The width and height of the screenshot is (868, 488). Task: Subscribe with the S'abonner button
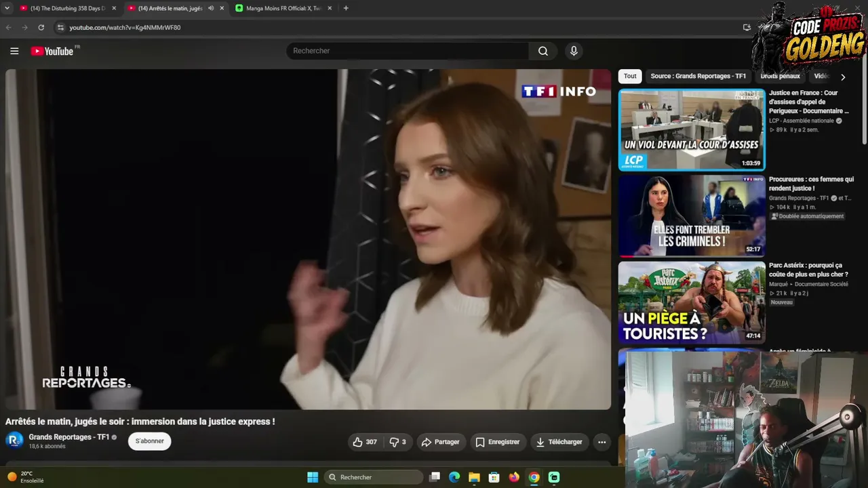pyautogui.click(x=150, y=441)
